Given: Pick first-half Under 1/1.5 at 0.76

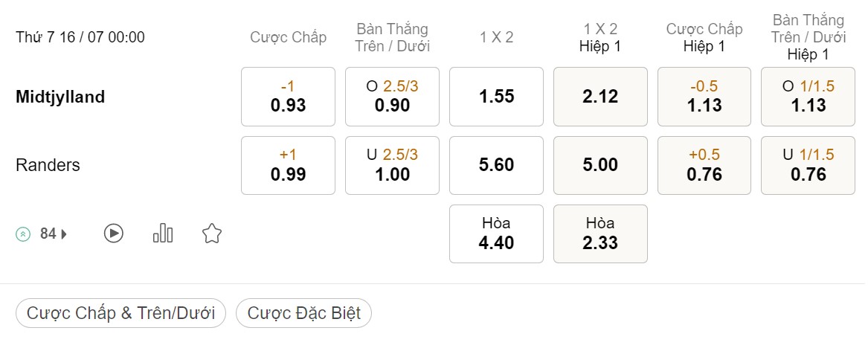Looking at the screenshot, I should coord(808,166).
